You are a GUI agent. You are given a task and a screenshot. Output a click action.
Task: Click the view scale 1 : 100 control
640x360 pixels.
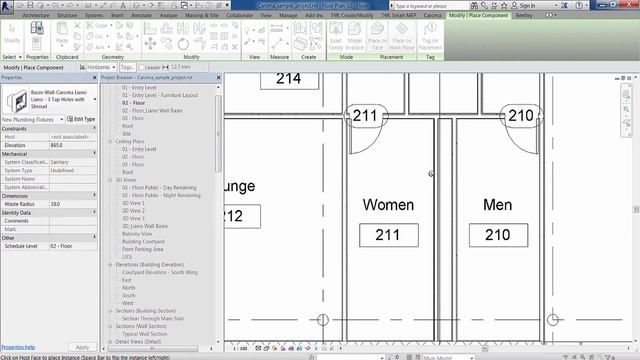[x=240, y=349]
